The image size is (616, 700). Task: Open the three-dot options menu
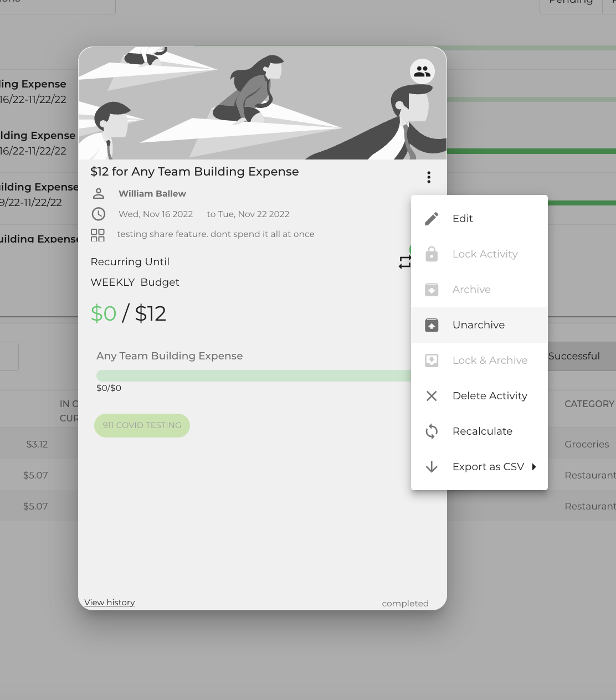point(429,177)
